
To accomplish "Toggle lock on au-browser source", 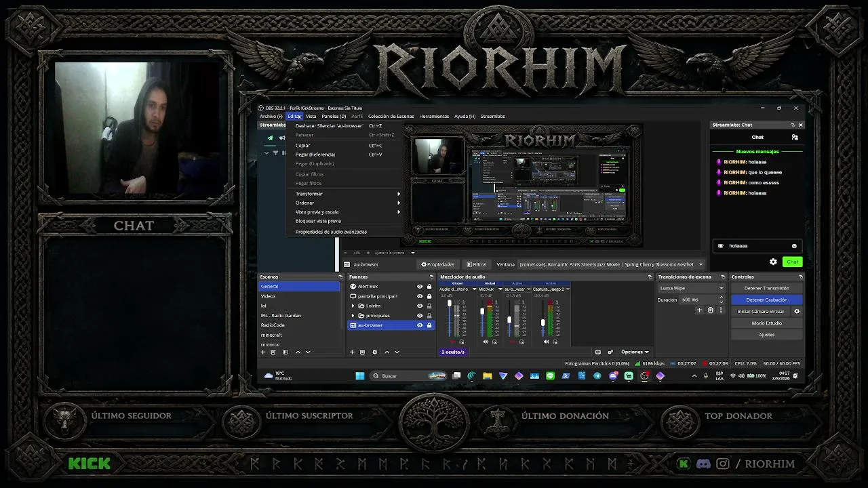I will tap(429, 325).
